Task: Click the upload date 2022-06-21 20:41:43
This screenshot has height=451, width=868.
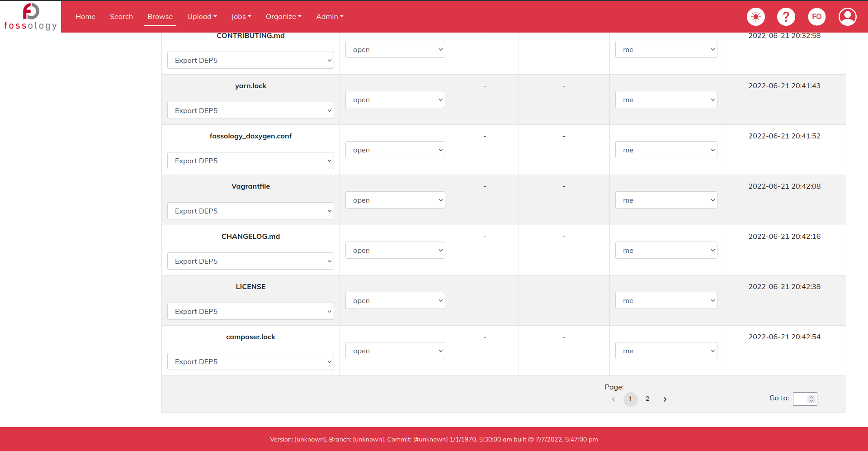Action: pos(784,86)
